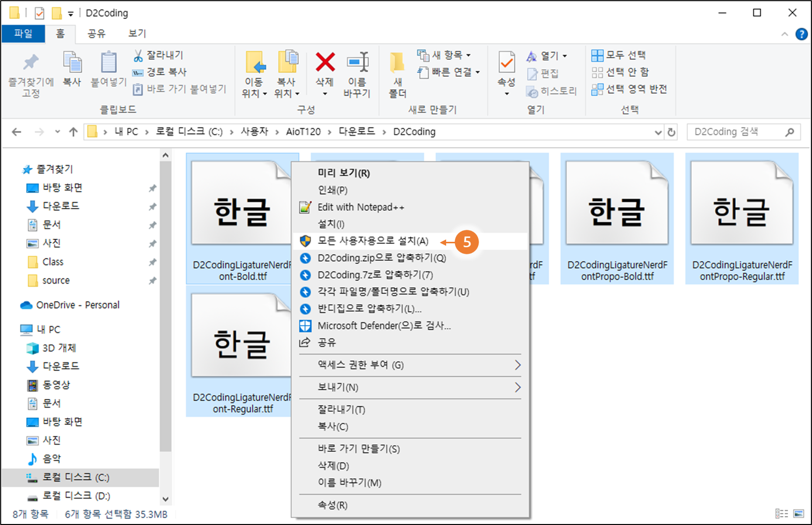This screenshot has height=525, width=812.
Task: Go up one folder level arrow
Action: 73,132
